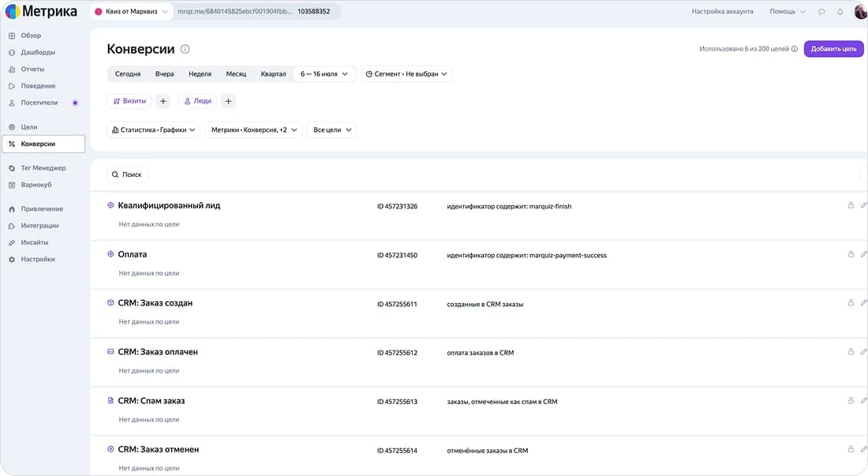Click the Оплата goal-type icon
The width and height of the screenshot is (868, 476).
(x=110, y=254)
